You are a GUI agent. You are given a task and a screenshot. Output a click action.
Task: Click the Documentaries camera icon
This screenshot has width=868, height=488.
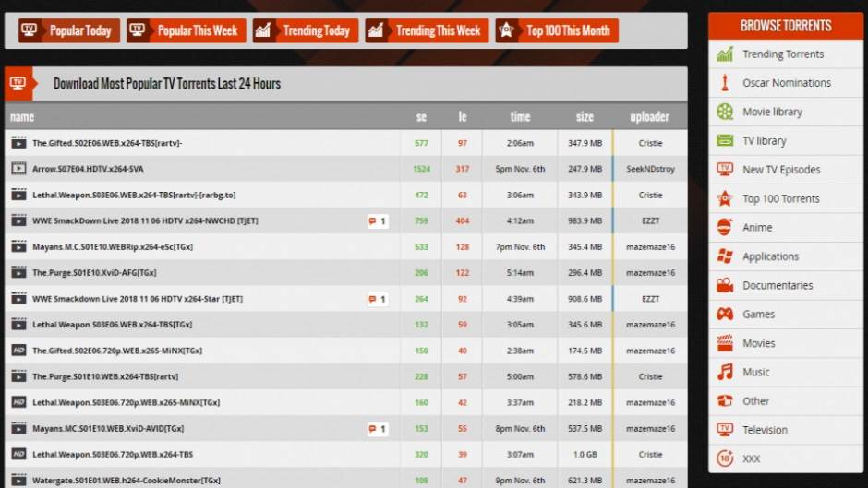(x=725, y=286)
